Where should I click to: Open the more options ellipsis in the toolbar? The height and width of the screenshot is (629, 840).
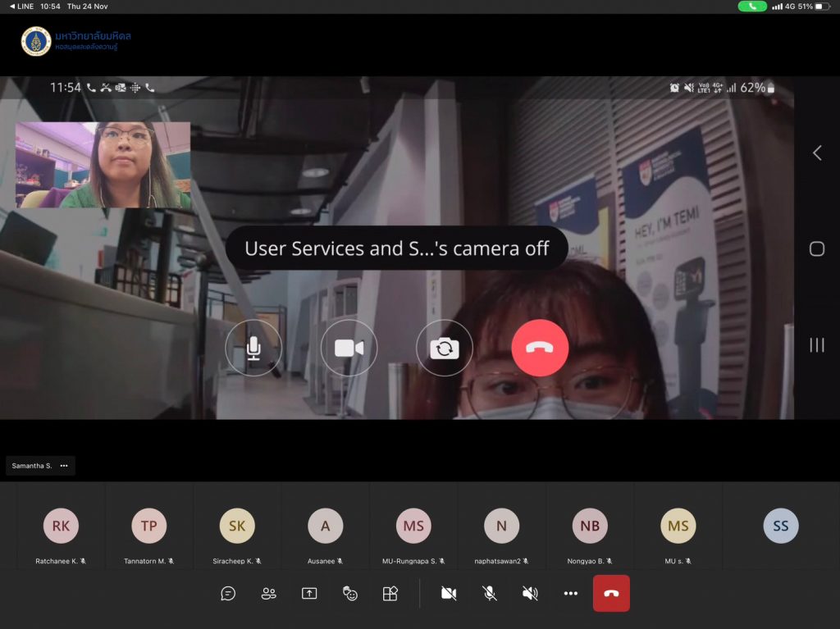(x=571, y=594)
